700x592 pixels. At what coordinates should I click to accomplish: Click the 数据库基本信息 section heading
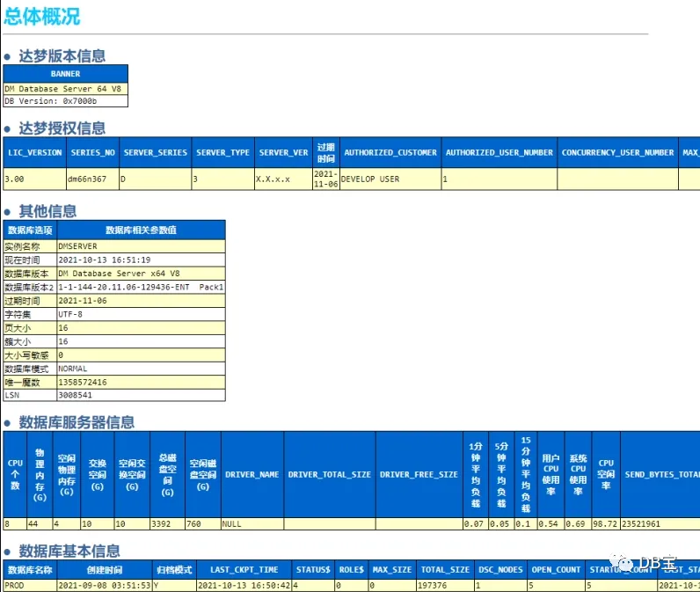tap(69, 552)
